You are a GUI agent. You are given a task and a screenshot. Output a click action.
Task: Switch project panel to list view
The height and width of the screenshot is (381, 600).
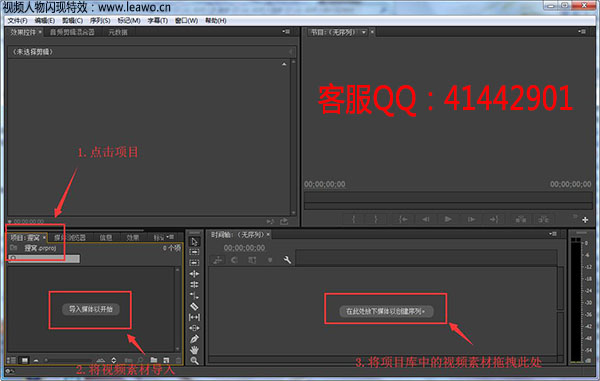pyautogui.click(x=11, y=360)
